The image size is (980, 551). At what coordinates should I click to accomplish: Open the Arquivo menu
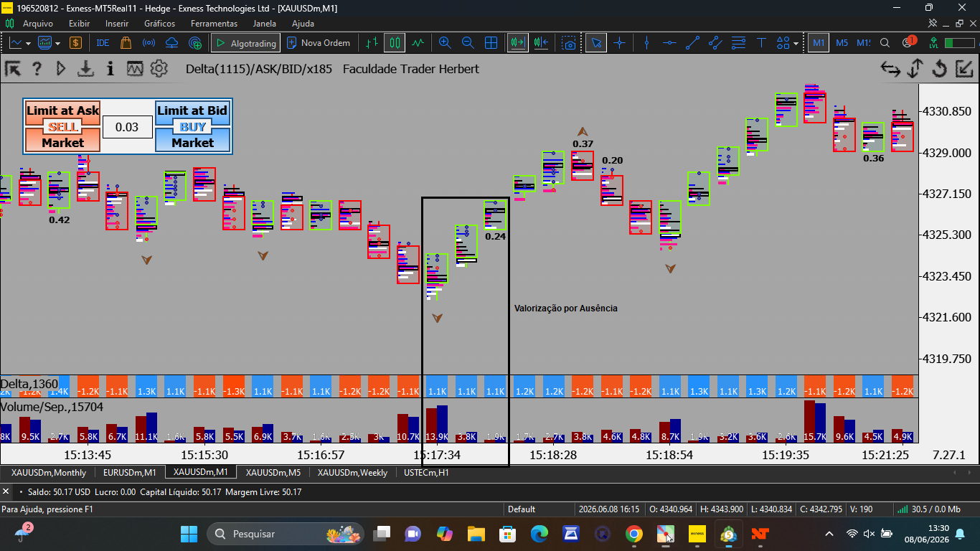(x=37, y=24)
